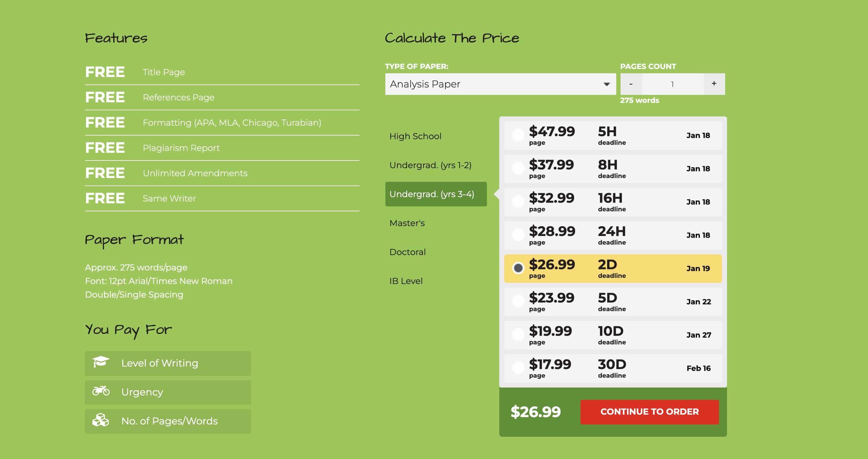Switch to the Master's level
The width and height of the screenshot is (868, 459).
click(x=407, y=223)
